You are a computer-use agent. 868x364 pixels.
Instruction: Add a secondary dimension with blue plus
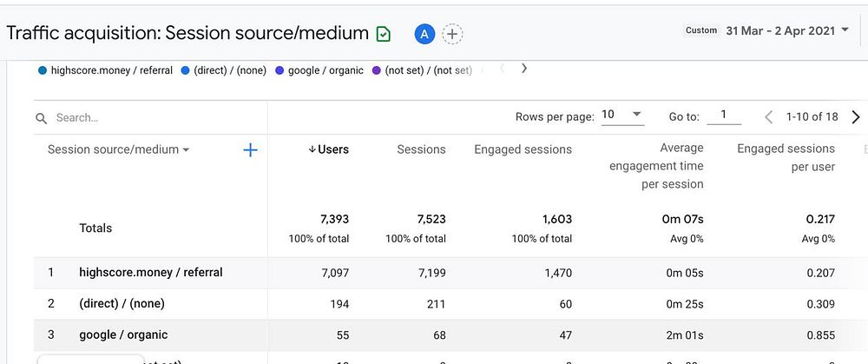click(250, 150)
